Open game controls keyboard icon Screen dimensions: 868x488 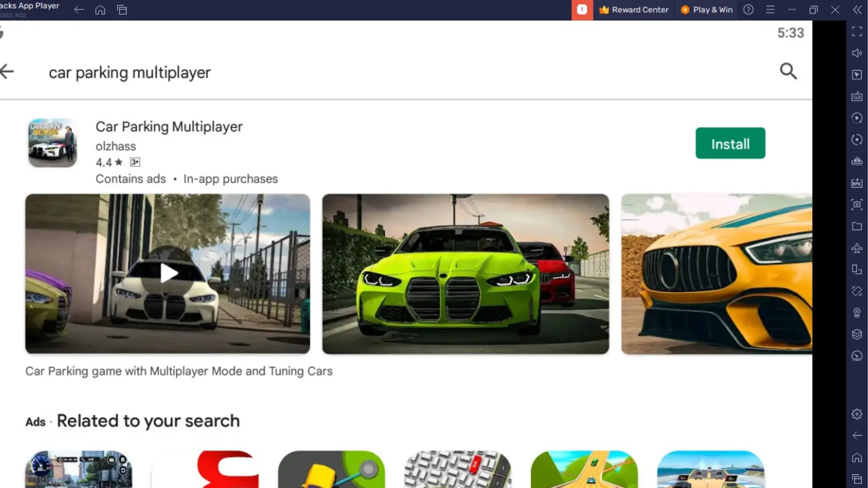857,96
